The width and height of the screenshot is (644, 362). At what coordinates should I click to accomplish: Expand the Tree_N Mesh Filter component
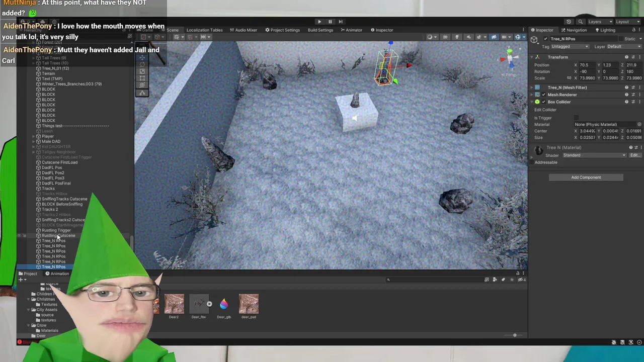click(x=531, y=87)
